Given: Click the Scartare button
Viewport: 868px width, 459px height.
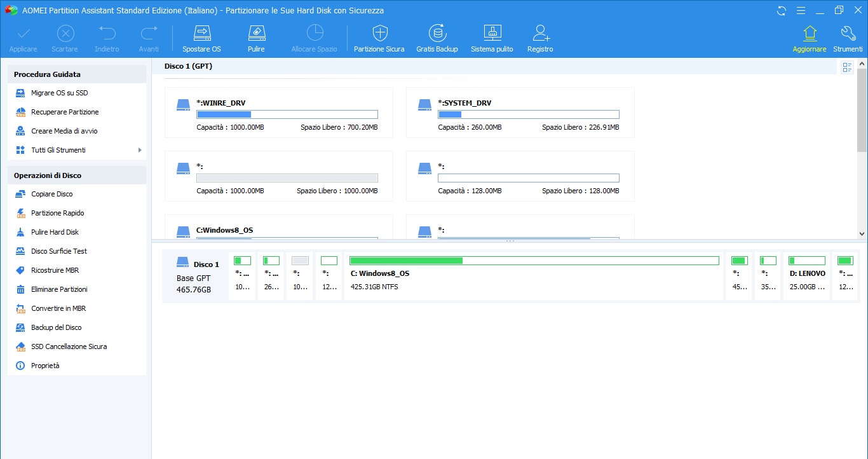Looking at the screenshot, I should tap(65, 37).
